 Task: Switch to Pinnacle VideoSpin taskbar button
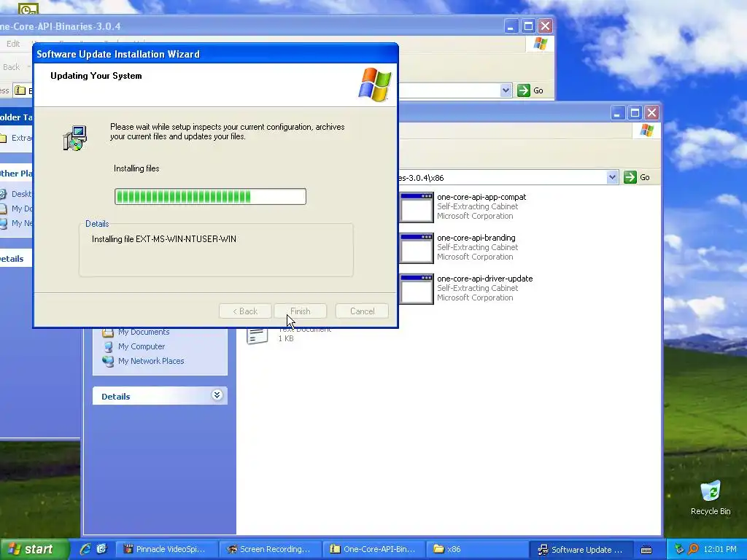[x=166, y=549]
